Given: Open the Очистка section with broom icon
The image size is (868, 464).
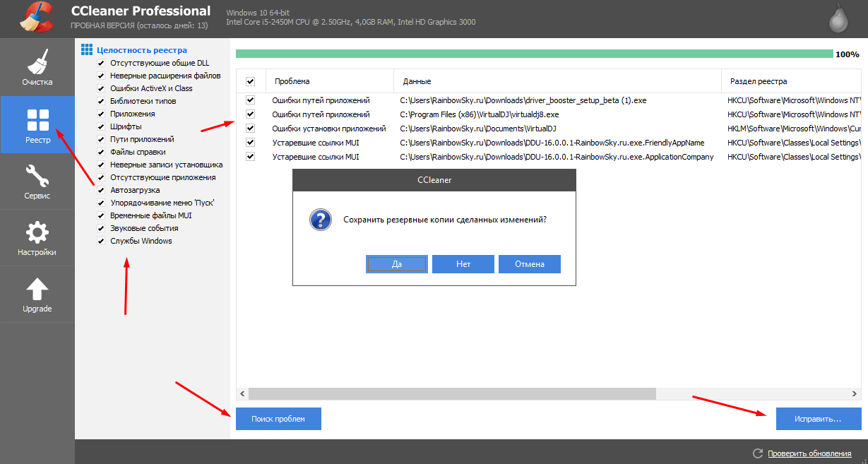Looking at the screenshot, I should coord(37,67).
